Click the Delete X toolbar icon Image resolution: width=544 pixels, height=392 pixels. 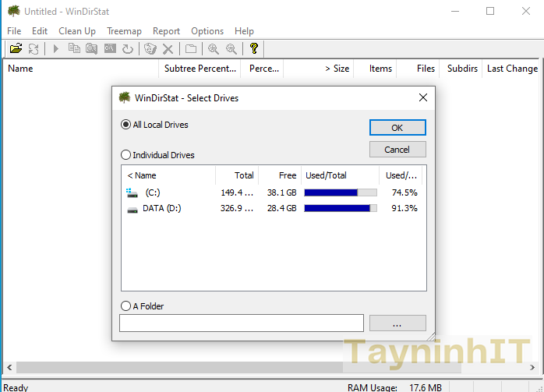point(168,49)
